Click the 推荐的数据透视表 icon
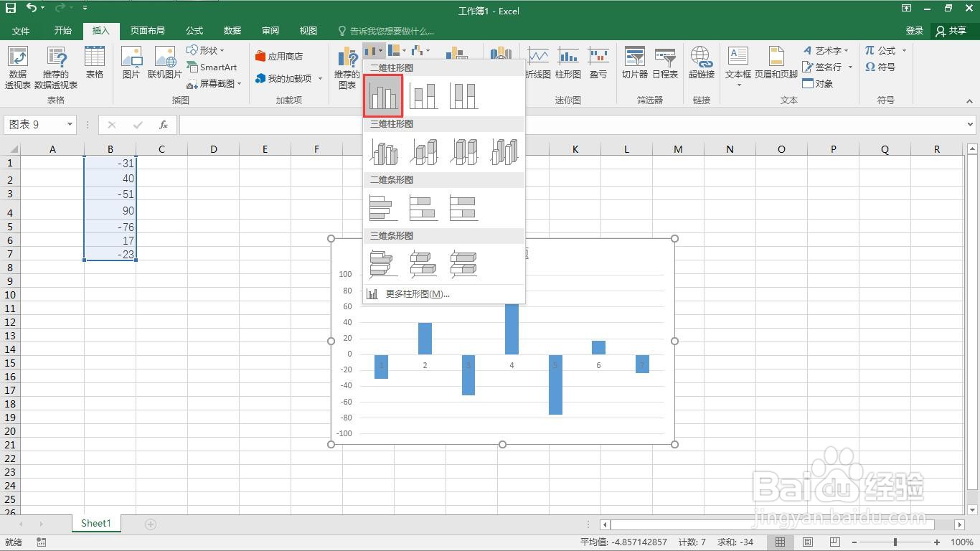 tap(56, 67)
